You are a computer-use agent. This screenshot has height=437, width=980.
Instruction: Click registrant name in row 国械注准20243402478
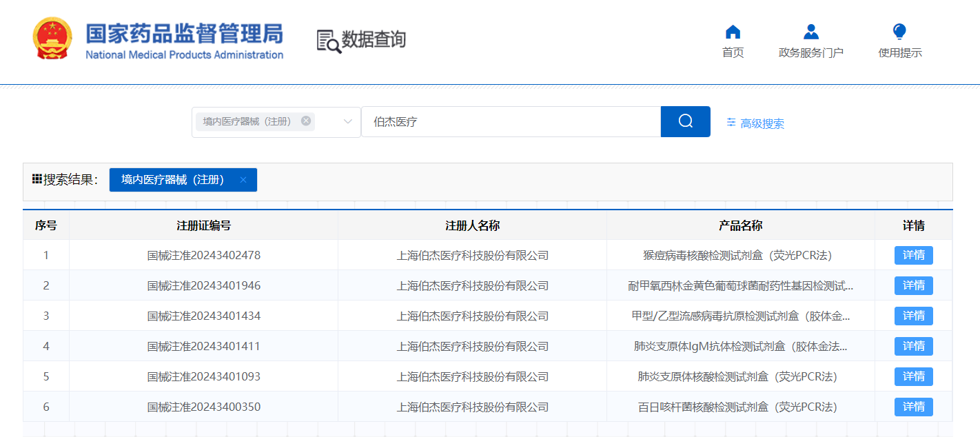coord(473,255)
